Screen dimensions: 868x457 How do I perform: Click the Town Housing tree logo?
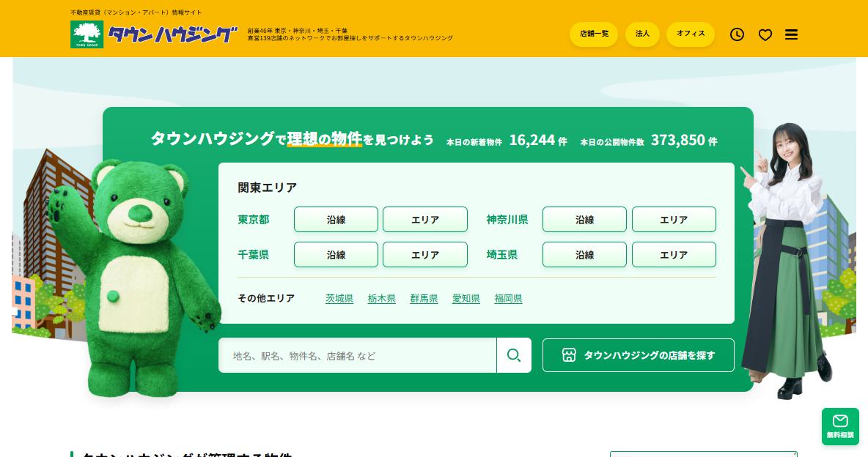pyautogui.click(x=87, y=34)
